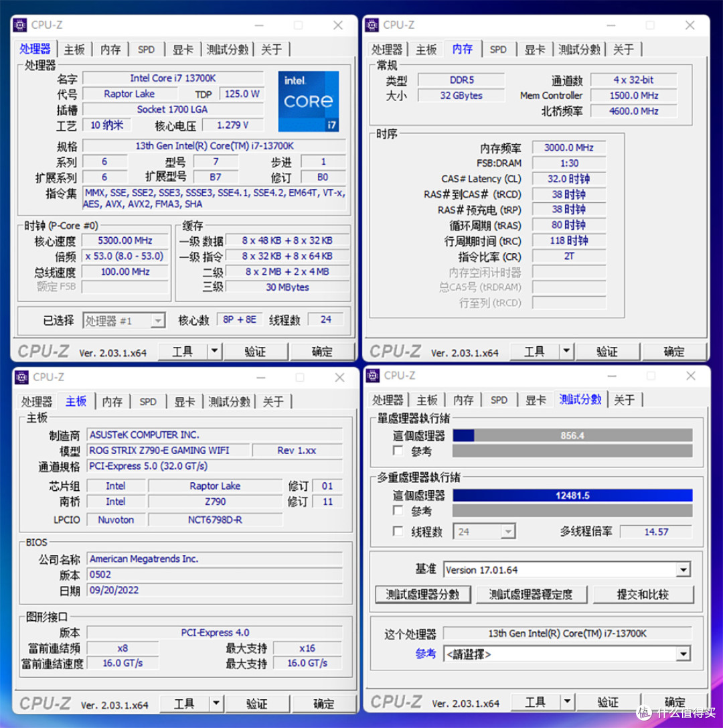Screen dimensions: 723x728
Task: Switch to 内存 tab in processor window
Action: pos(110,49)
